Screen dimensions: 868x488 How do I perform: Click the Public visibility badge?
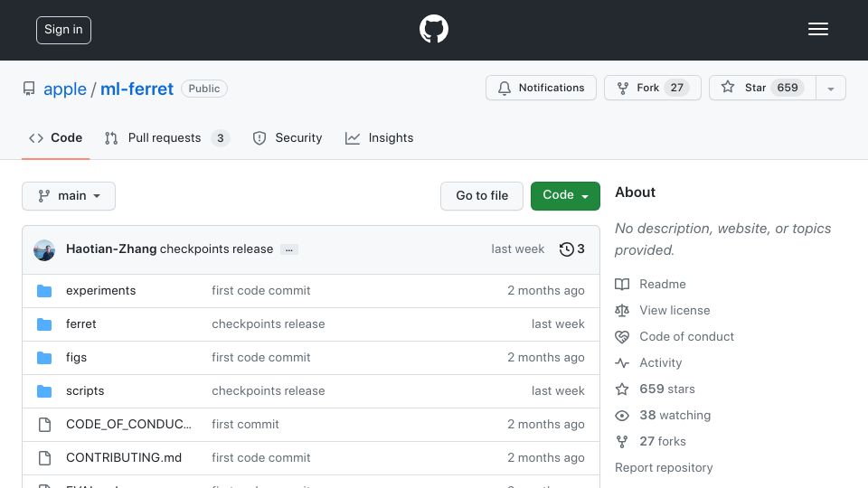click(204, 89)
